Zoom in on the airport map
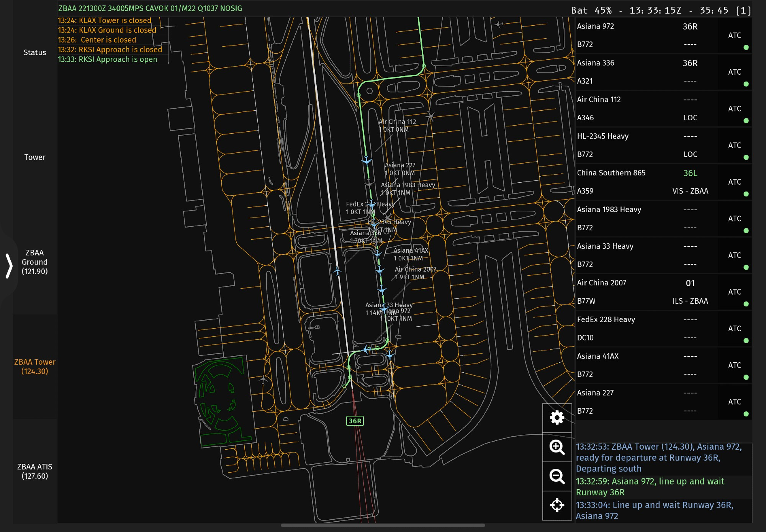Screen dimensions: 766x532 tap(557, 447)
